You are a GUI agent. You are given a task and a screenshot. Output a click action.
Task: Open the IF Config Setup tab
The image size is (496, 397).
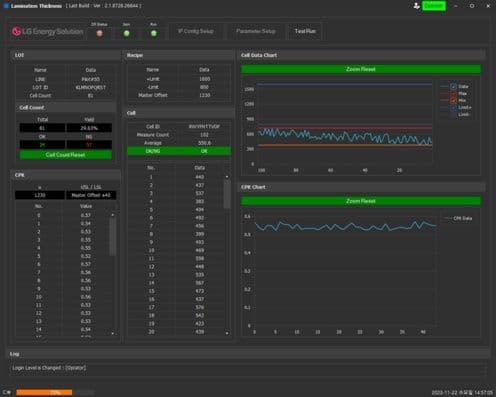pos(195,31)
